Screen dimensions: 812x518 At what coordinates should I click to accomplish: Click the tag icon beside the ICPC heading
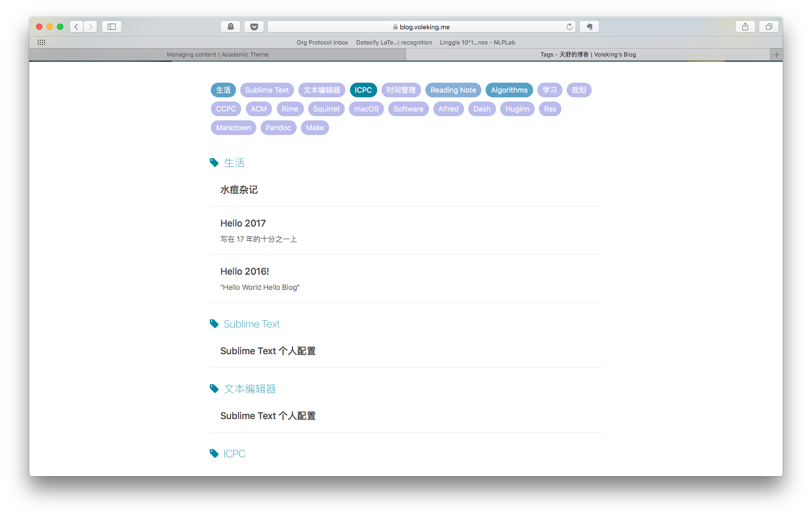pyautogui.click(x=213, y=453)
